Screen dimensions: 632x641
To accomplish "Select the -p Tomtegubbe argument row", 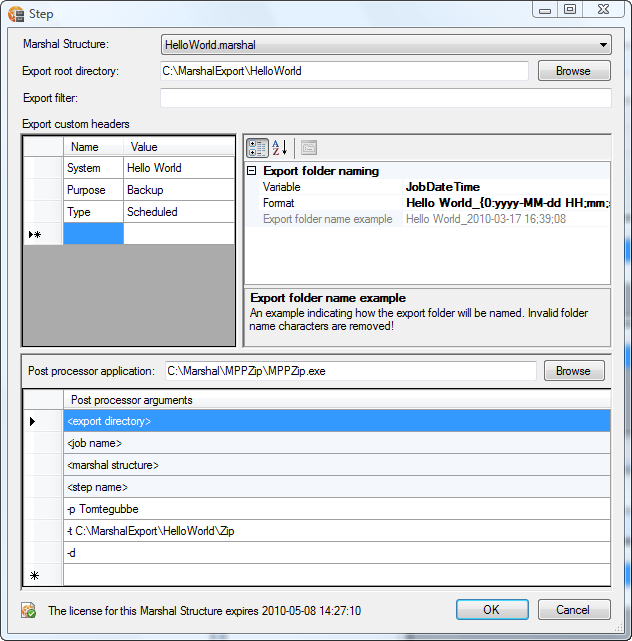I will click(x=337, y=509).
